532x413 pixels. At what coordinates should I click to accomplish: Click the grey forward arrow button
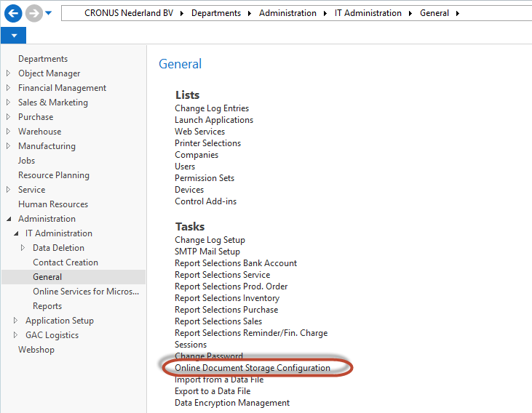[33, 13]
